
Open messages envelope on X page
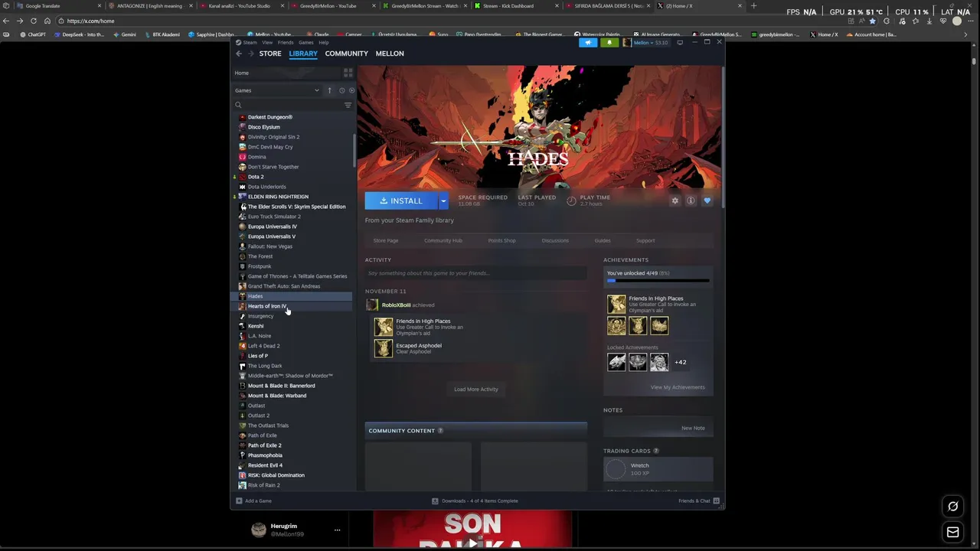point(953,532)
